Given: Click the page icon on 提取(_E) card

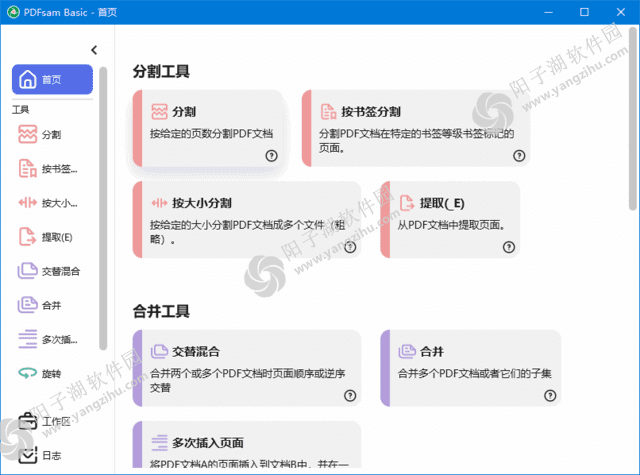Looking at the screenshot, I should pyautogui.click(x=407, y=203).
